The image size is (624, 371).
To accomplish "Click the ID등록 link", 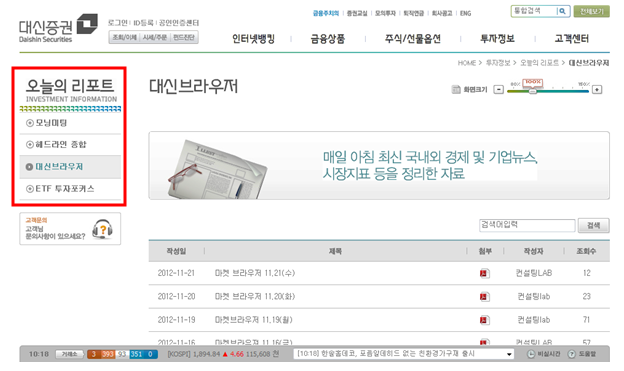I will pyautogui.click(x=143, y=23).
